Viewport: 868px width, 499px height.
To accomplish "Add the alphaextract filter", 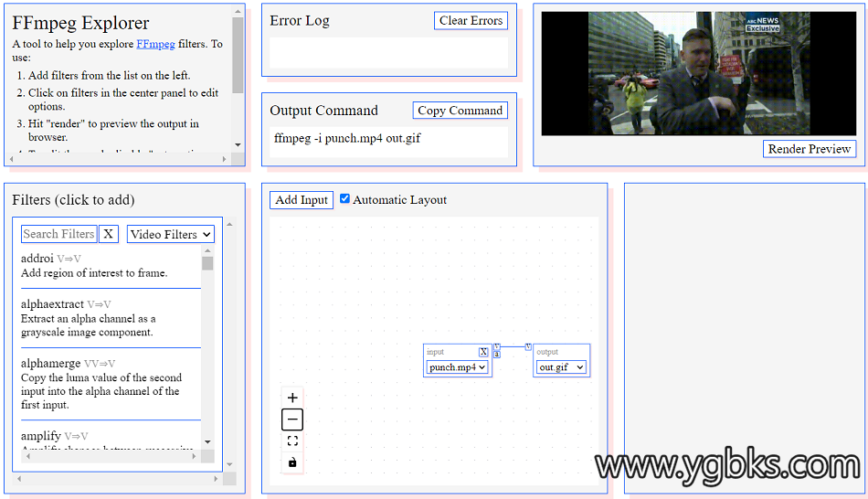I will point(111,318).
